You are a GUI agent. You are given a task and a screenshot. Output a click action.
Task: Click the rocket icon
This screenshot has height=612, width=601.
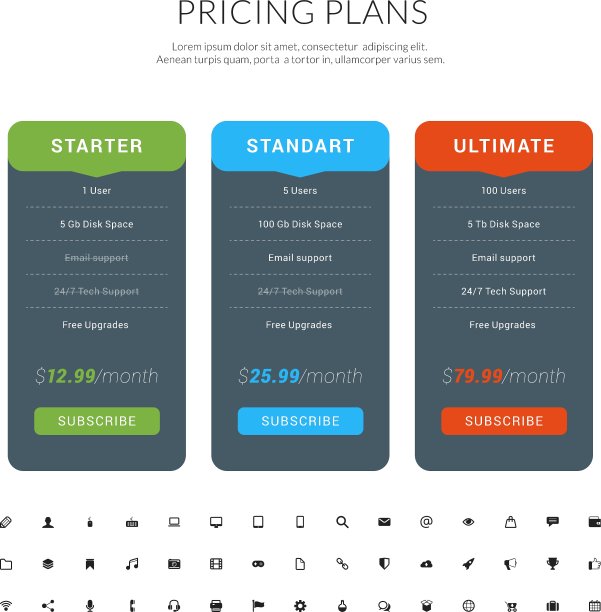pos(468,564)
